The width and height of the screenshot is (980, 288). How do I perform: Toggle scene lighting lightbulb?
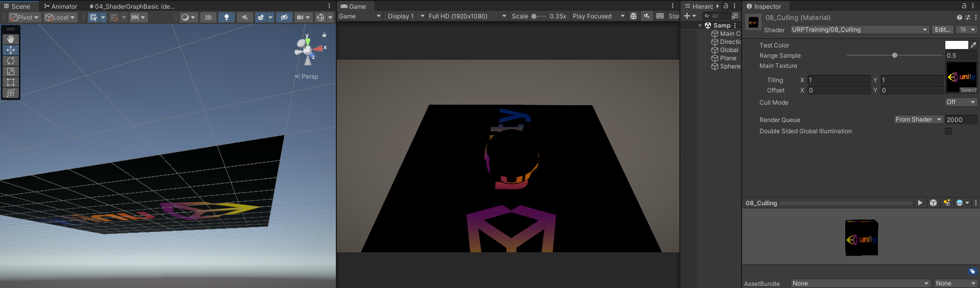[227, 17]
